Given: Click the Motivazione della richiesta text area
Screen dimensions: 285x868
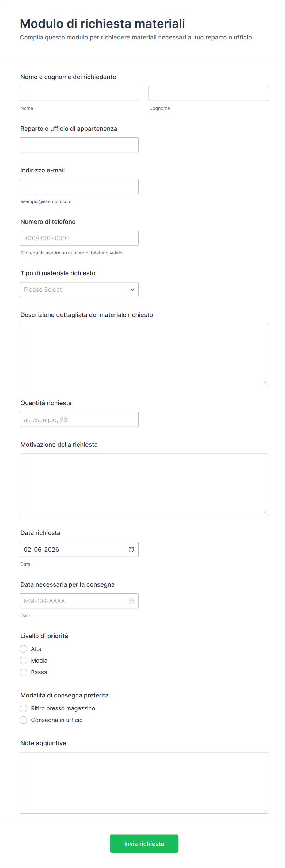Looking at the screenshot, I should tap(144, 484).
